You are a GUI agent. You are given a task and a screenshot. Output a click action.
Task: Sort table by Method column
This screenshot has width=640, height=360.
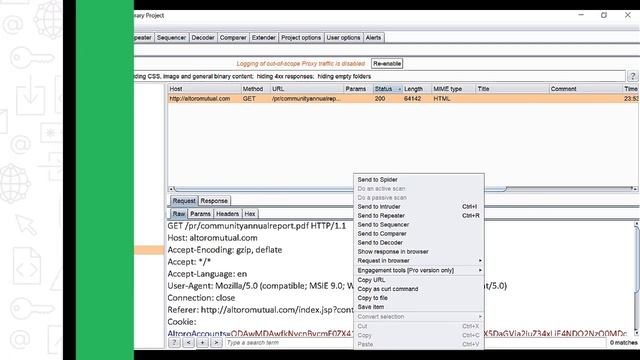click(x=256, y=89)
